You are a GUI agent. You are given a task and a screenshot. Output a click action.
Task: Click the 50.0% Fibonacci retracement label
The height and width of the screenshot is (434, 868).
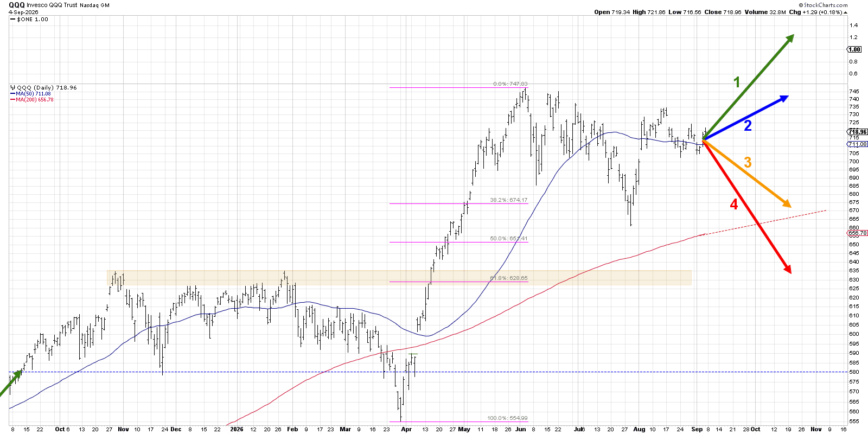pyautogui.click(x=508, y=239)
